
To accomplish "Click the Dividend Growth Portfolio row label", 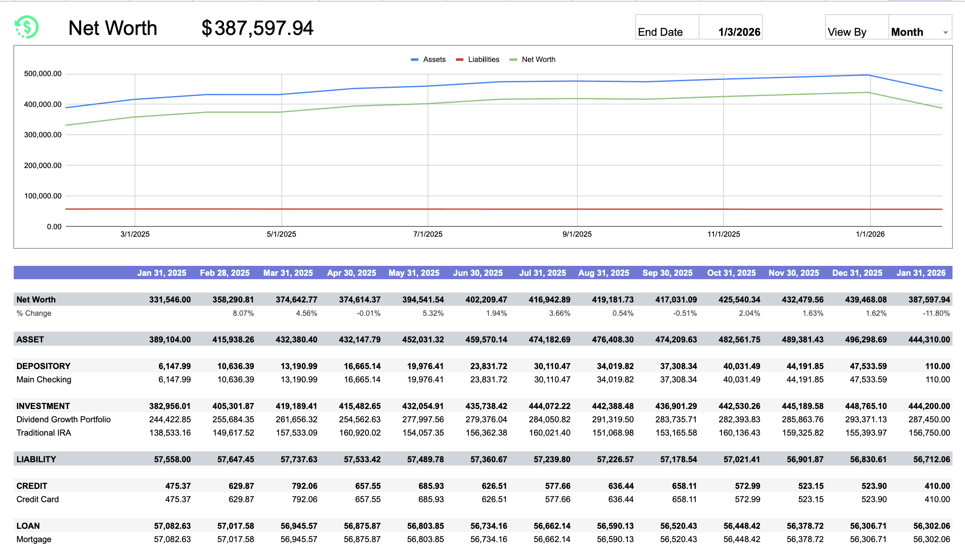I will click(63, 419).
